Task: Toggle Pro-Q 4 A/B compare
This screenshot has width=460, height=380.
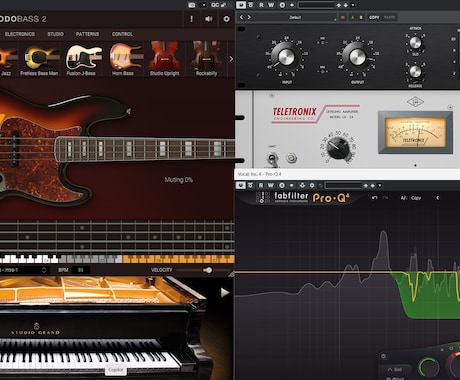Action: (x=403, y=198)
